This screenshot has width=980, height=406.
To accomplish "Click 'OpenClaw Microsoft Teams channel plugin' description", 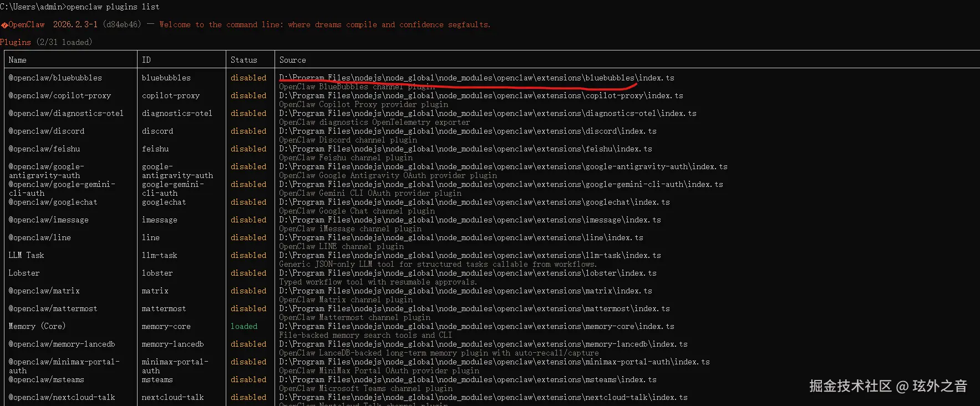I will point(366,388).
